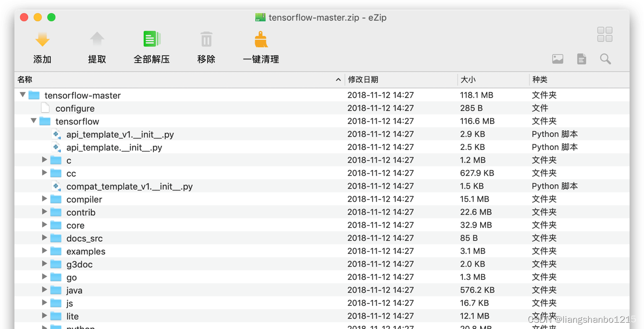Expand the cc folder triangle
Viewport: 644px width, 329px height.
pyautogui.click(x=45, y=173)
